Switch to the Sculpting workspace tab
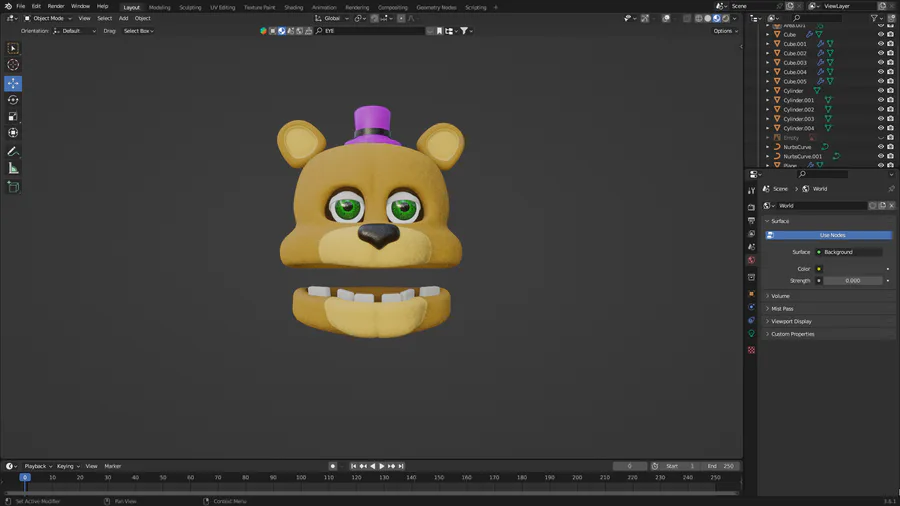The height and width of the screenshot is (506, 900). 190,7
